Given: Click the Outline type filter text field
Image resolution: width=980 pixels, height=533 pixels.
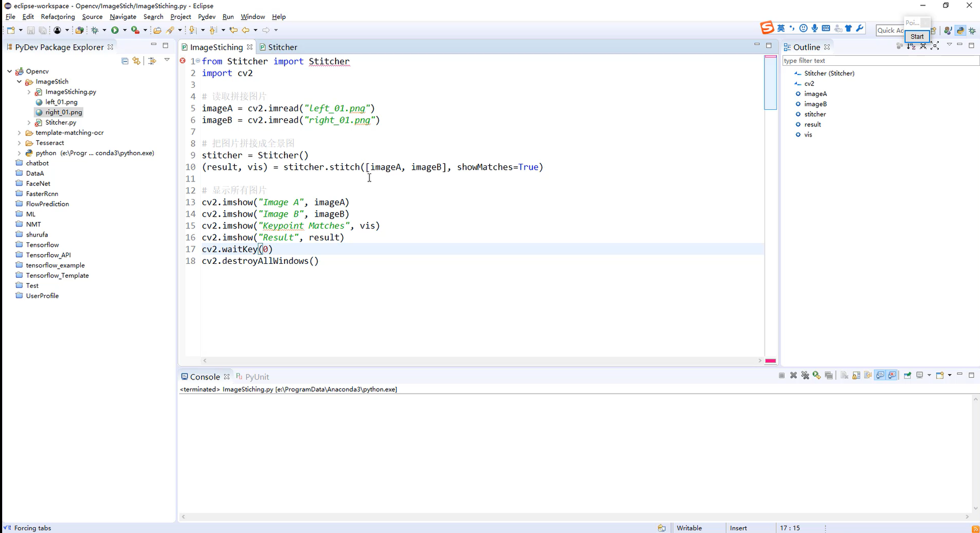Looking at the screenshot, I should click(x=880, y=60).
